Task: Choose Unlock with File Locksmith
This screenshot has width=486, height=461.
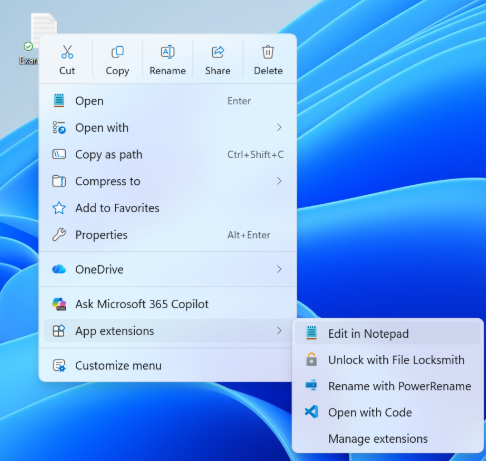Action: tap(388, 360)
